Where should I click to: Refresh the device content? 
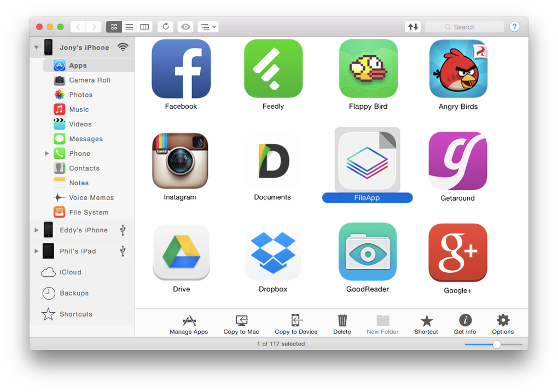click(x=165, y=26)
